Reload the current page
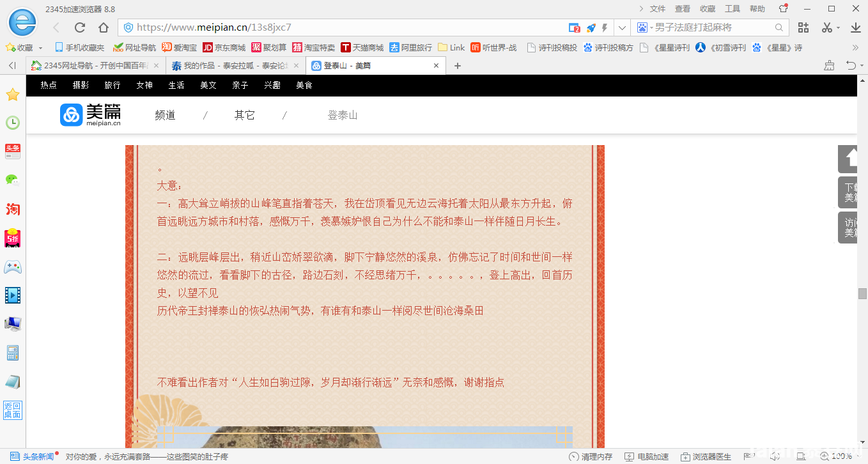The height and width of the screenshot is (464, 868). (x=80, y=27)
